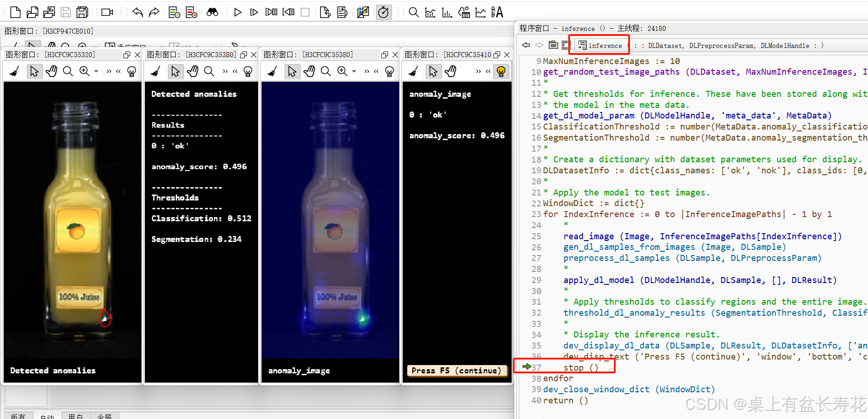
Task: Undock graphics window H3CFC9C35320
Action: click(127, 55)
